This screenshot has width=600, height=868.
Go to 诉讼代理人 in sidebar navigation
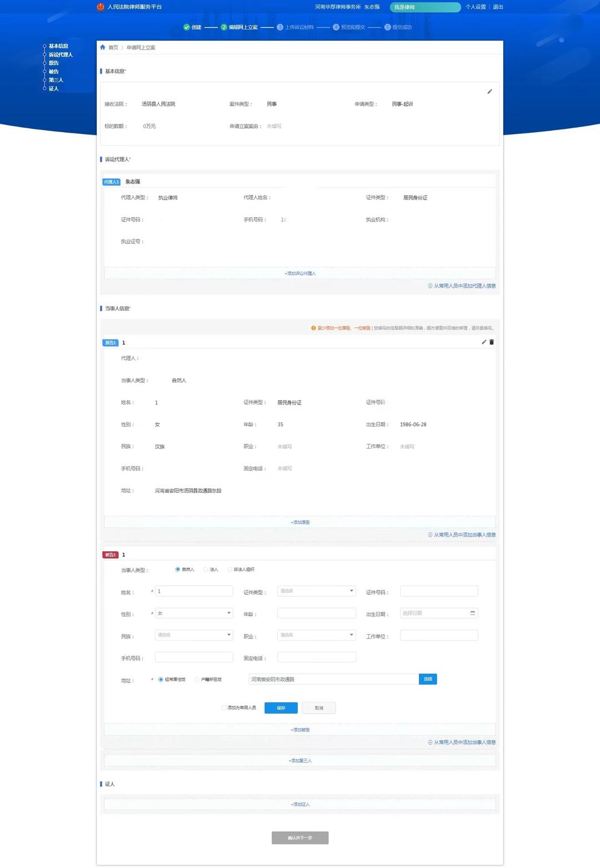click(61, 54)
